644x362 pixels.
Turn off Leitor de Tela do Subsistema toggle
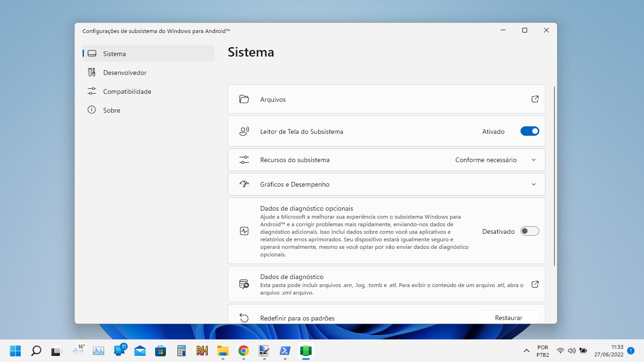click(529, 132)
